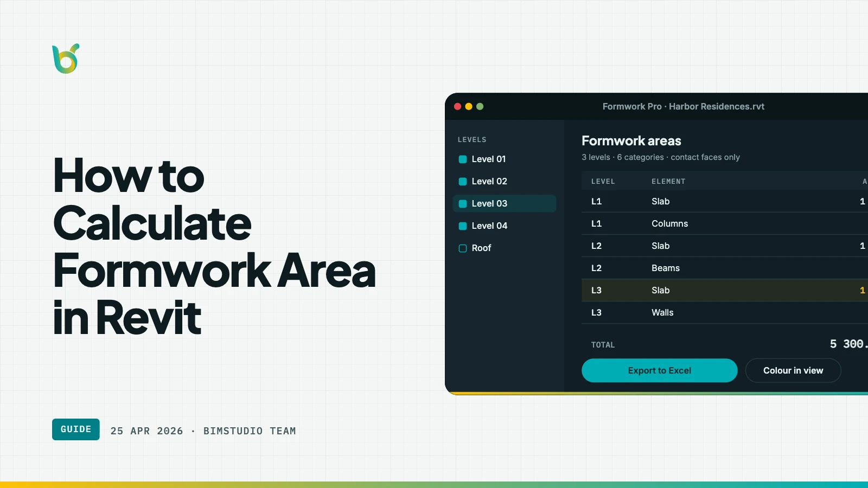Viewport: 868px width, 488px height.
Task: Click the total value 5 300
Action: pyautogui.click(x=848, y=344)
